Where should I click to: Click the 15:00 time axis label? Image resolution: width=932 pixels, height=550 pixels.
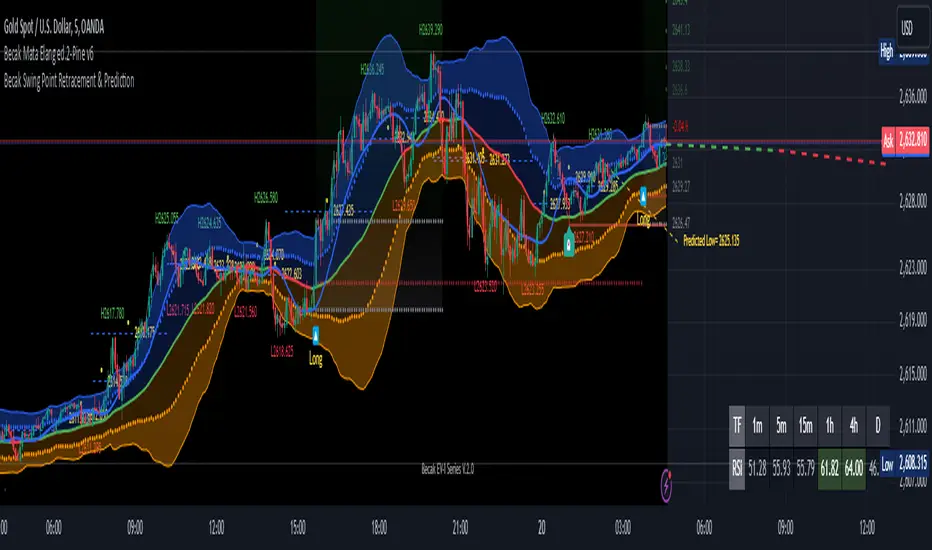298,527
